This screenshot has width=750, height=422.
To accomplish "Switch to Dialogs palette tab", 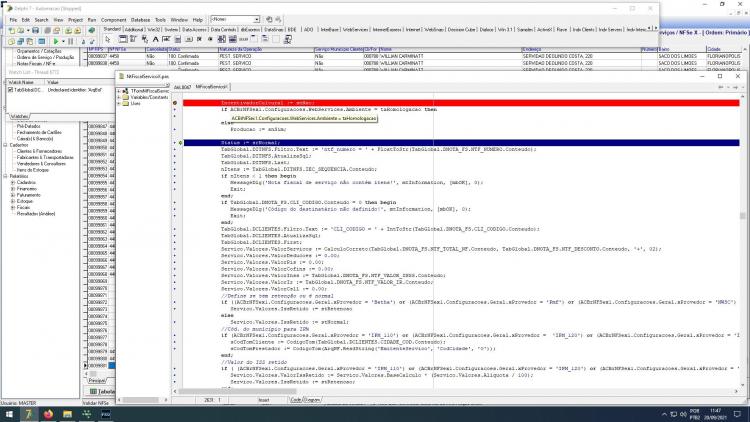I will (x=486, y=30).
